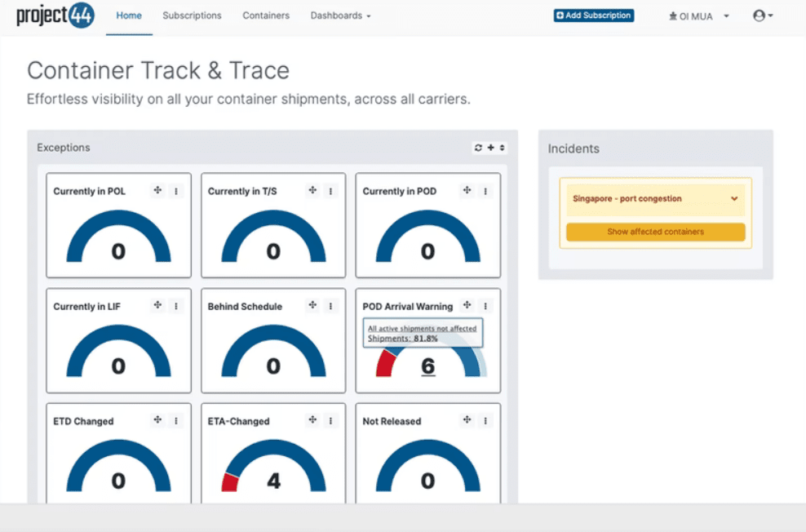Show affected containers for the incident
Viewport: 806px width, 532px height.
pos(655,232)
